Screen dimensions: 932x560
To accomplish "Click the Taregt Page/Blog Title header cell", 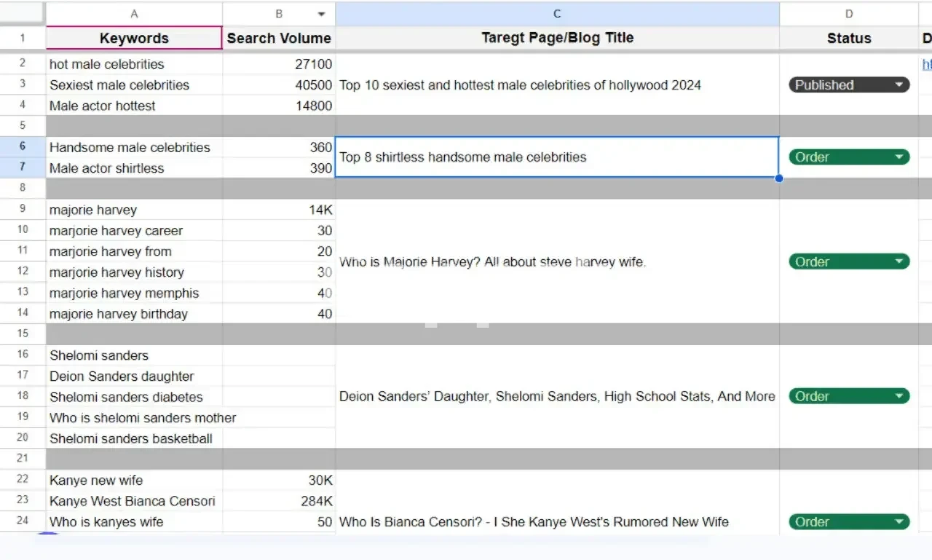I will coord(557,39).
